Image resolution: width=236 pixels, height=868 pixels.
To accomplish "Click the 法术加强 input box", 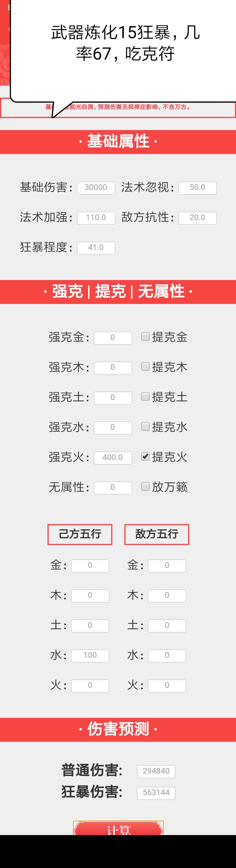I will 96,218.
